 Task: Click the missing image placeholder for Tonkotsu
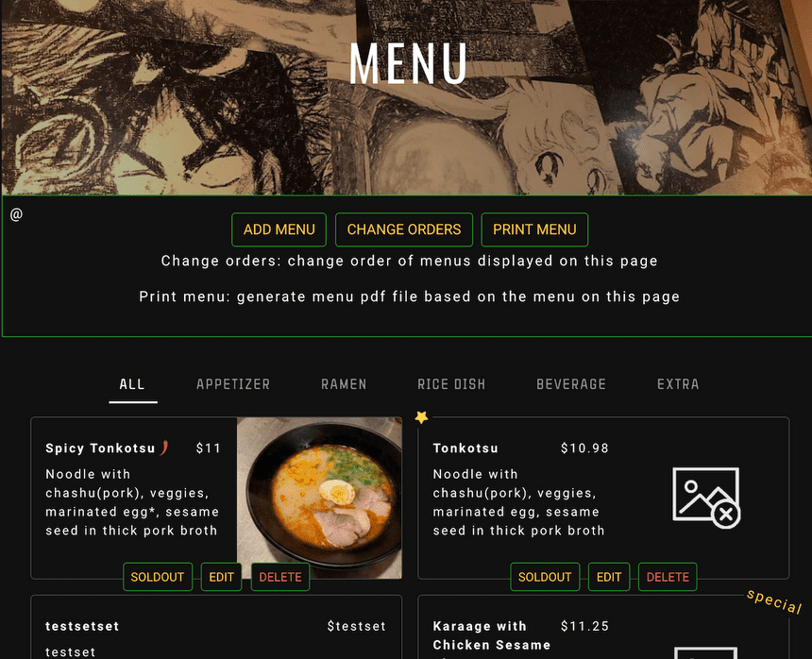click(x=706, y=498)
